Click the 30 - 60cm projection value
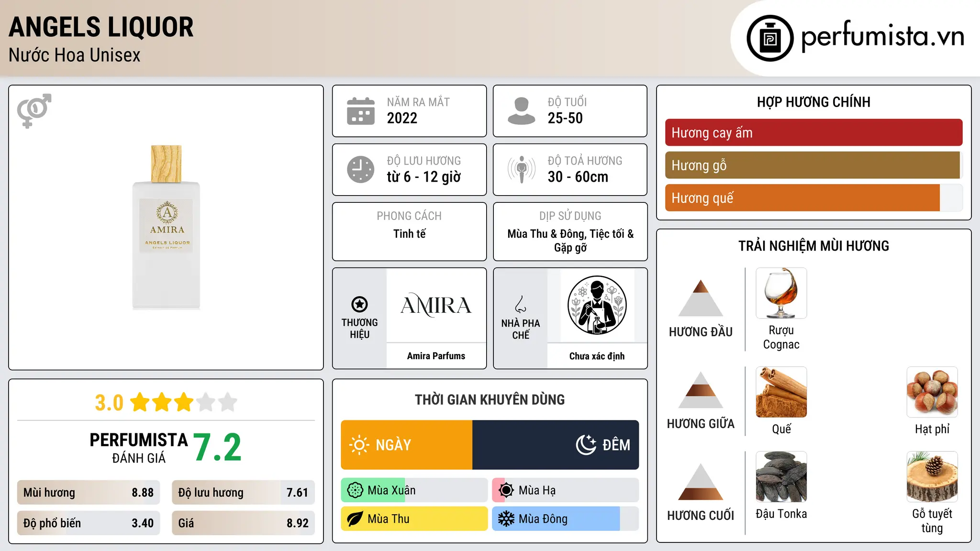The width and height of the screenshot is (980, 551). [x=578, y=177]
